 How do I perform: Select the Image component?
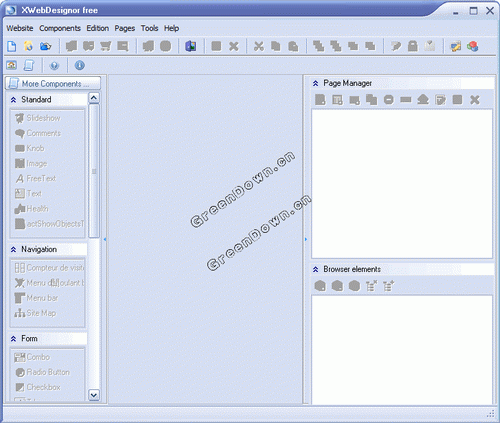[x=31, y=163]
